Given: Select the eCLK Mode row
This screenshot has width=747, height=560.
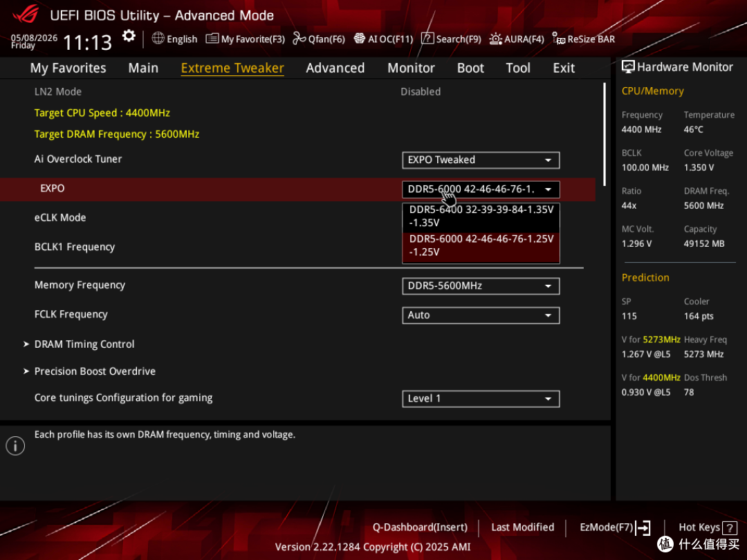Looking at the screenshot, I should pos(297,218).
